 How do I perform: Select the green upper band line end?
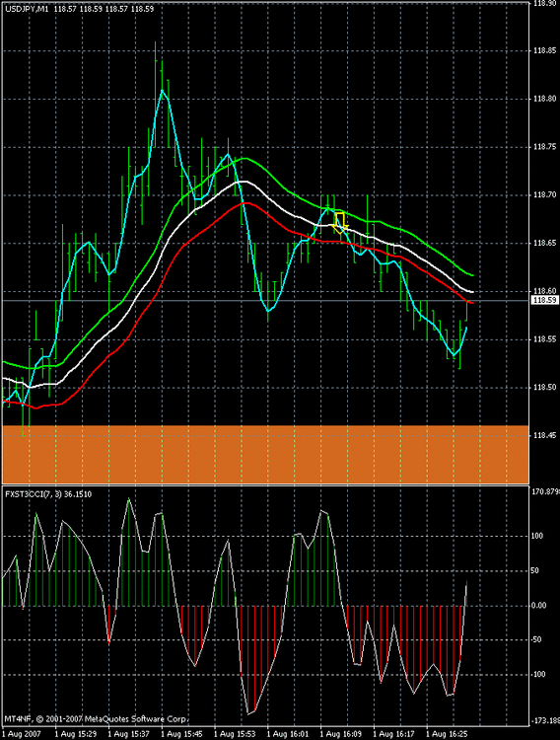pos(472,275)
